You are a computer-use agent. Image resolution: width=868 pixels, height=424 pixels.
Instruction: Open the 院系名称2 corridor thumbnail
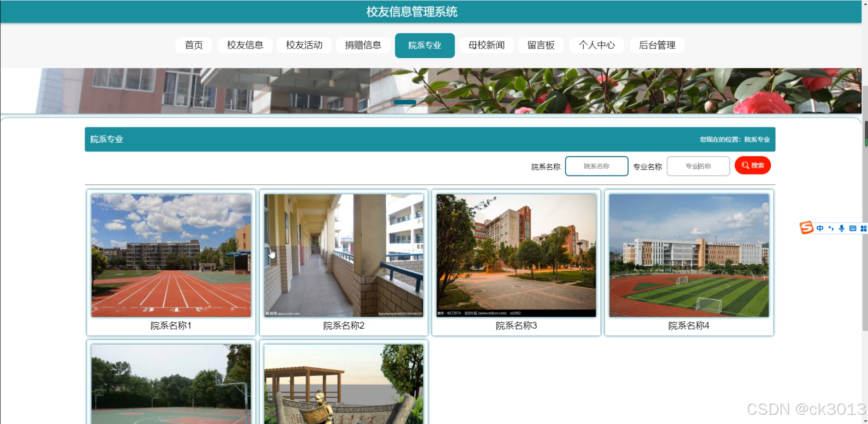[x=344, y=255]
